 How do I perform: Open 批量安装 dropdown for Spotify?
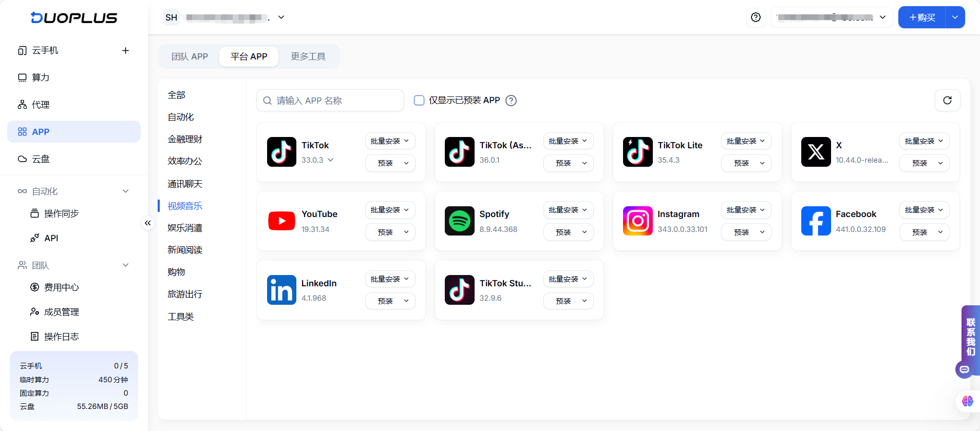click(568, 210)
